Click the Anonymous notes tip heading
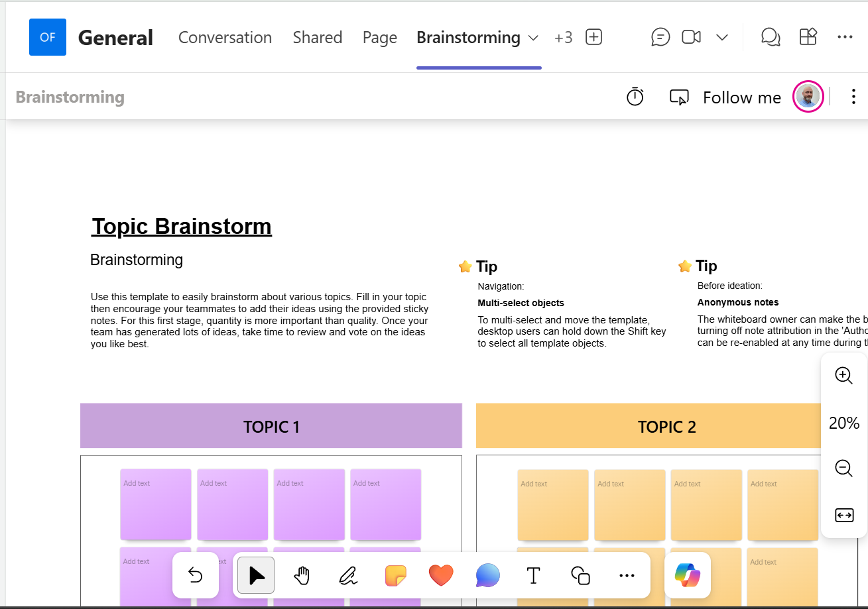This screenshot has height=609, width=868. click(x=738, y=302)
